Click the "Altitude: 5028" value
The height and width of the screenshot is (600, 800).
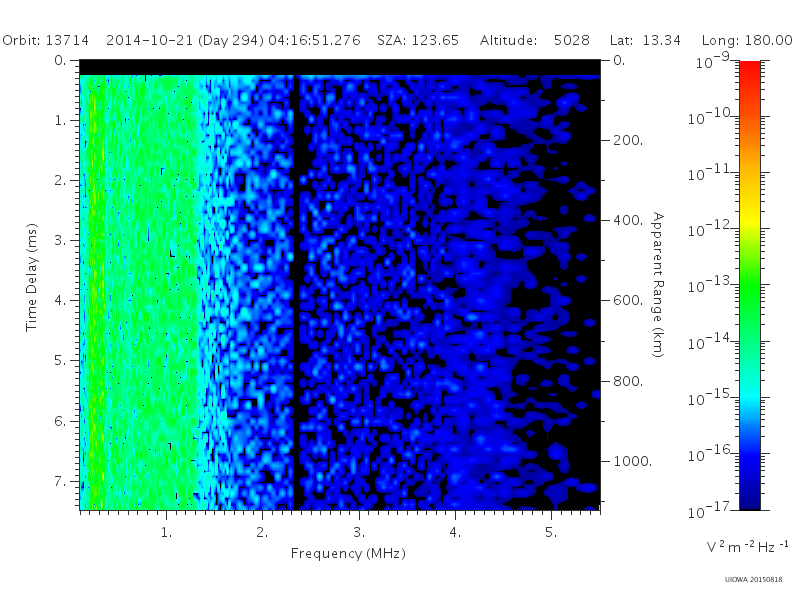pos(535,40)
